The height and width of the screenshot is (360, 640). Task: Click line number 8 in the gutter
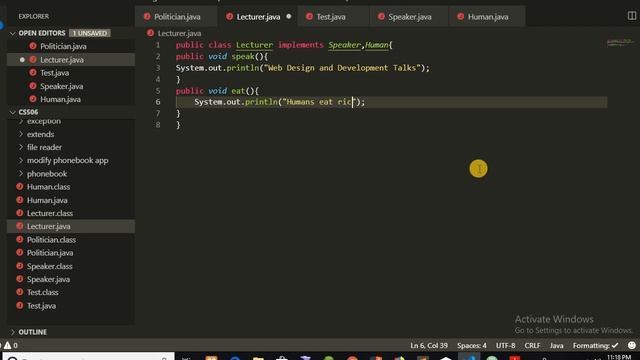tap(158, 125)
